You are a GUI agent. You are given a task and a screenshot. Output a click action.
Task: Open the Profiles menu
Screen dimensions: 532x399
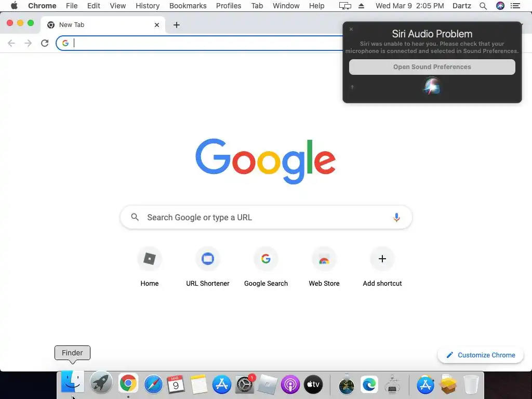229,6
